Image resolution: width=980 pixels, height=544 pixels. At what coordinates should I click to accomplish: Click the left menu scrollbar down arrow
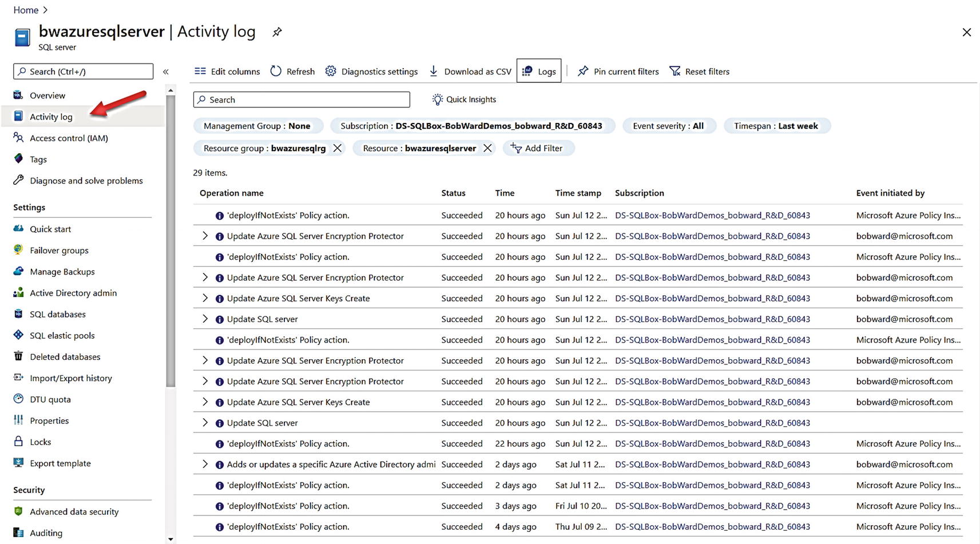pyautogui.click(x=170, y=539)
